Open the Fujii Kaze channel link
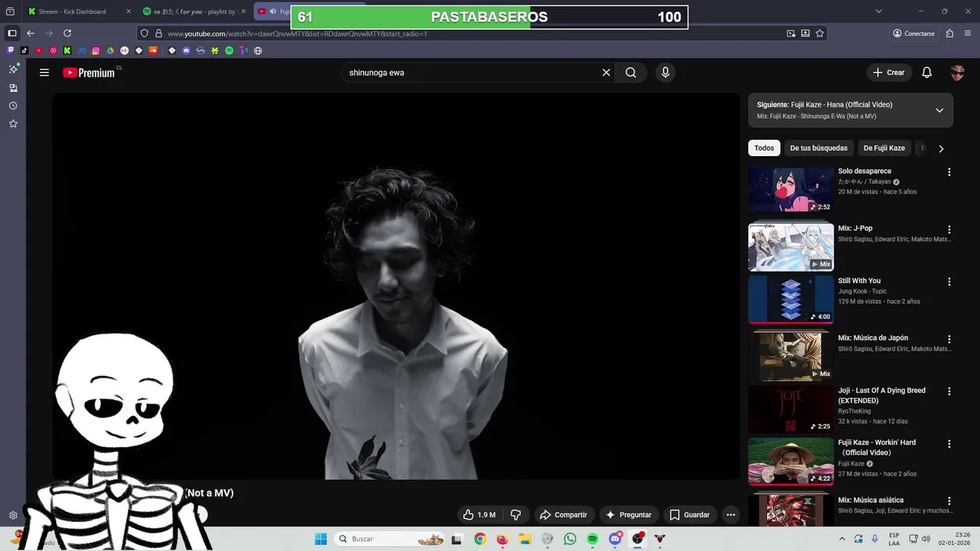 [x=851, y=464]
